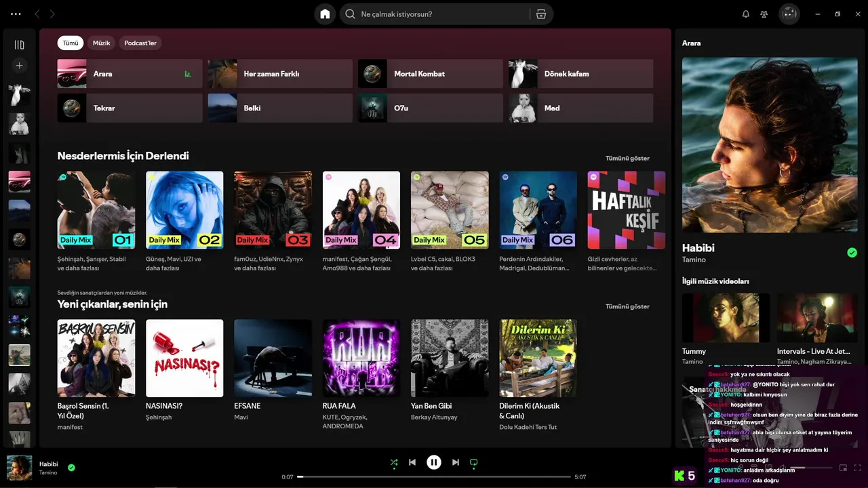Open the miniplayer icon at bottom right
868x488 pixels.
[843, 468]
